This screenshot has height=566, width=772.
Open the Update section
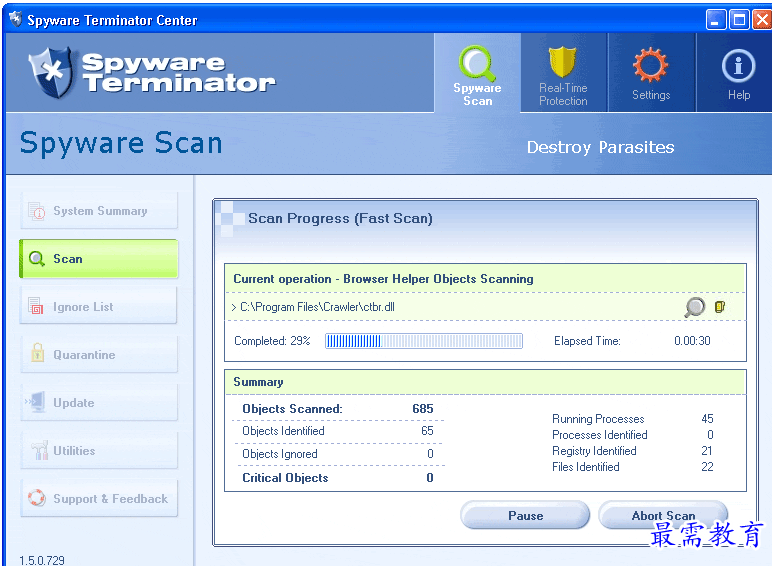tap(99, 403)
